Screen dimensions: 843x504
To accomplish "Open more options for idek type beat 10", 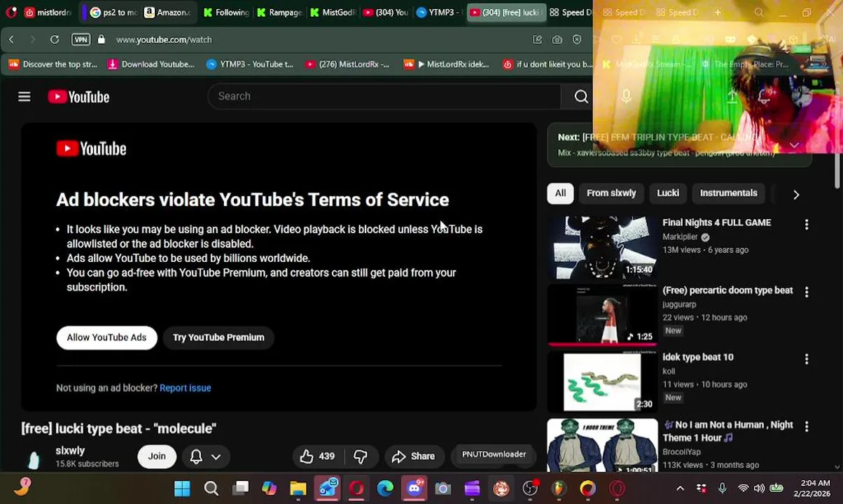I will 807,359.
